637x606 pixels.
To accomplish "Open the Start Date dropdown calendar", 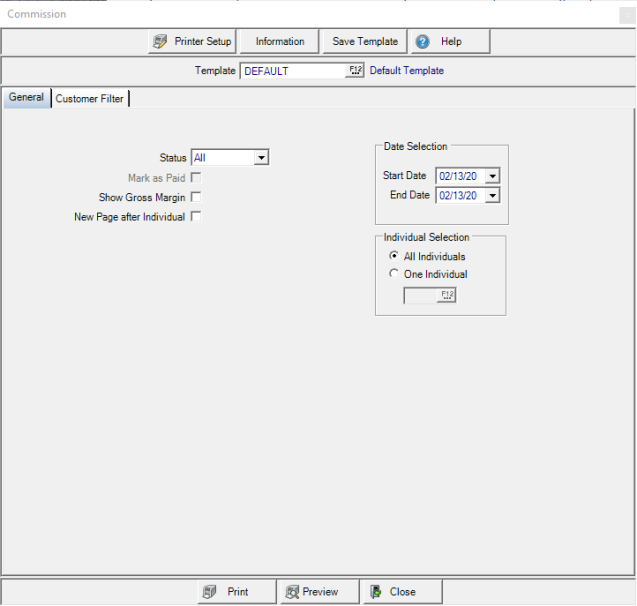I will point(491,176).
